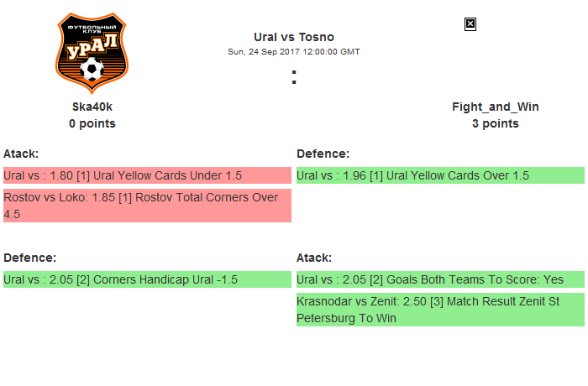Click the left Atack heading
588x386 pixels.
[21, 154]
